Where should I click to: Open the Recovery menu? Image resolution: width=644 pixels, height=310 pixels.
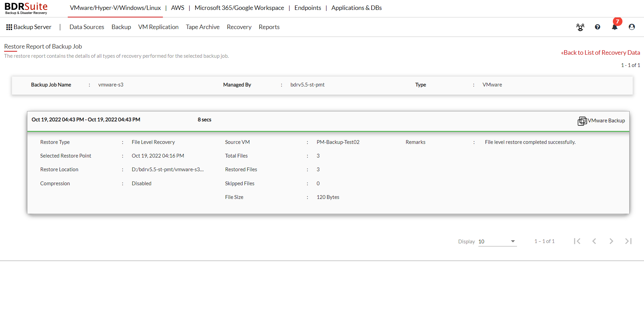tap(239, 27)
